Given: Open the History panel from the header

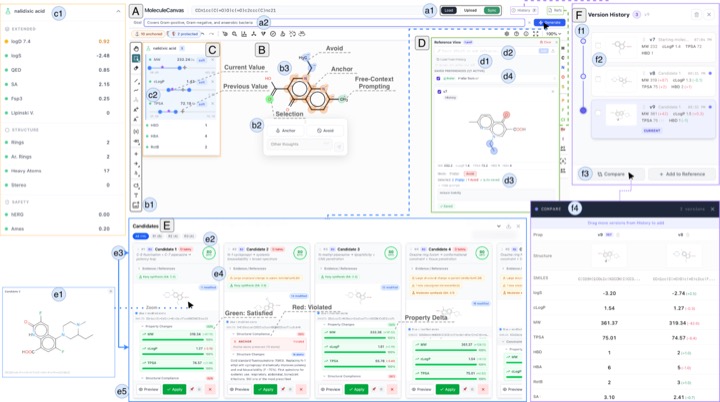Looking at the screenshot, I should 524,10.
